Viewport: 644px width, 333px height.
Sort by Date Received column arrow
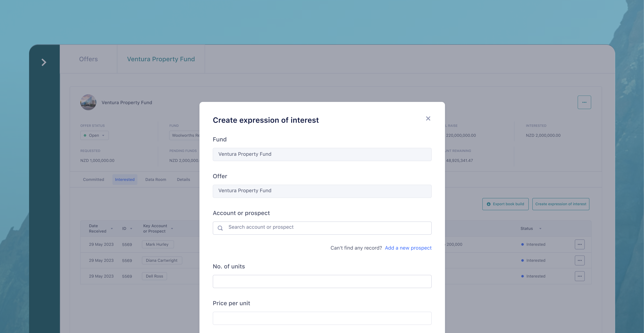pyautogui.click(x=112, y=229)
